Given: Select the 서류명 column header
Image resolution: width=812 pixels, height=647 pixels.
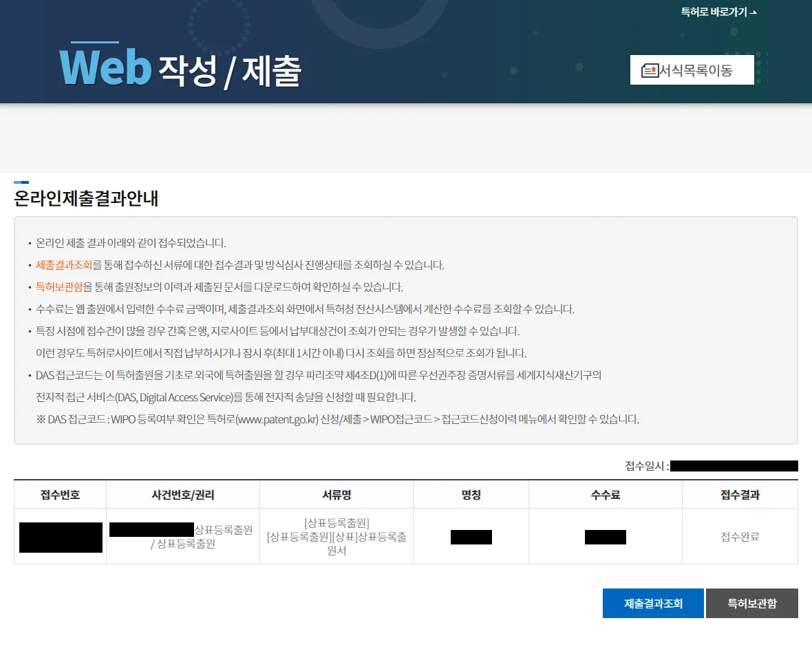Looking at the screenshot, I should pos(336,495).
